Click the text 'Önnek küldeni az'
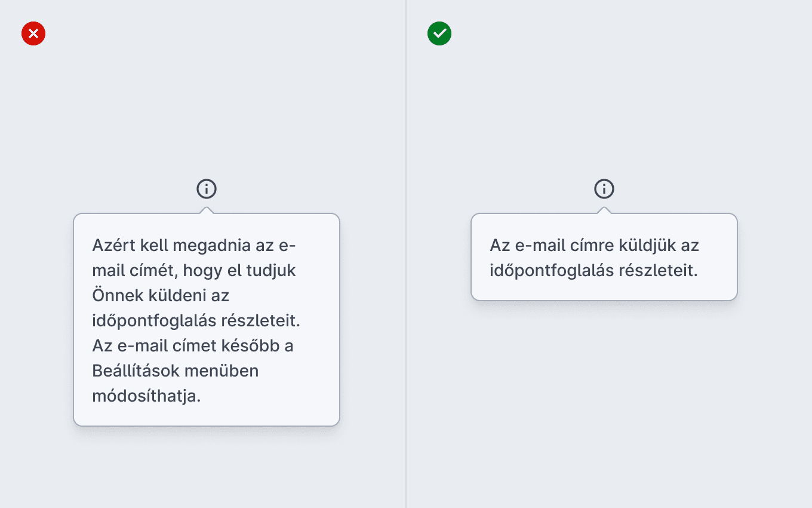The width and height of the screenshot is (812, 508). coord(161,295)
